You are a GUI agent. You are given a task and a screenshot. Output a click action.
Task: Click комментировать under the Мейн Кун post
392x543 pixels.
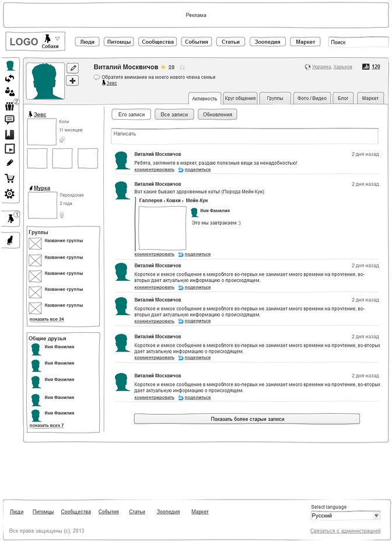tap(155, 254)
